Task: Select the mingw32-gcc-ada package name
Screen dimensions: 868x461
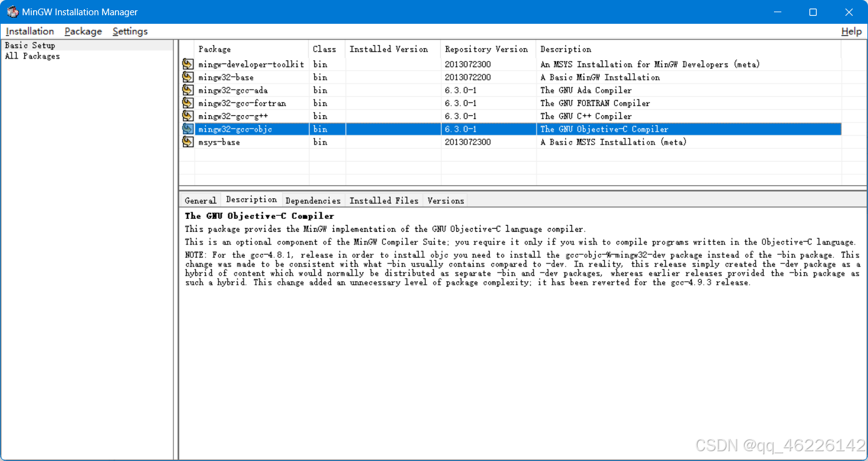Action: point(233,90)
